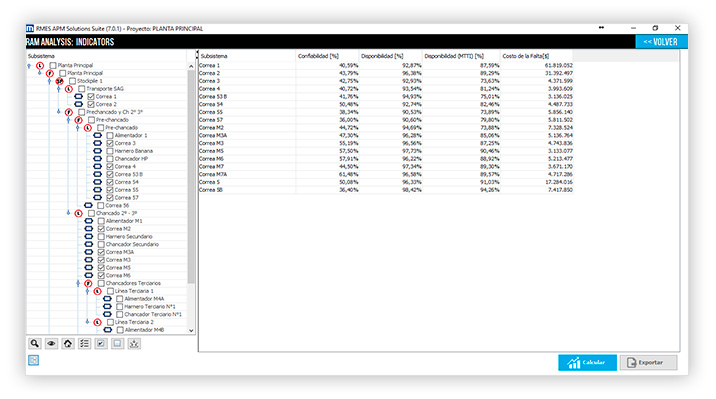The width and height of the screenshot is (716, 399).
Task: Click the equipment icon beside Correa 56
Action: (x=89, y=205)
